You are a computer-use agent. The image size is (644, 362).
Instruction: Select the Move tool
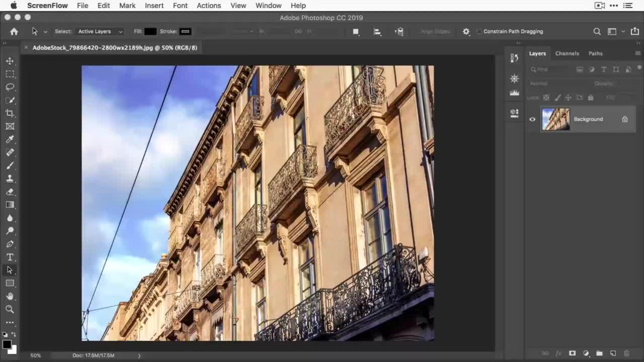(10, 61)
